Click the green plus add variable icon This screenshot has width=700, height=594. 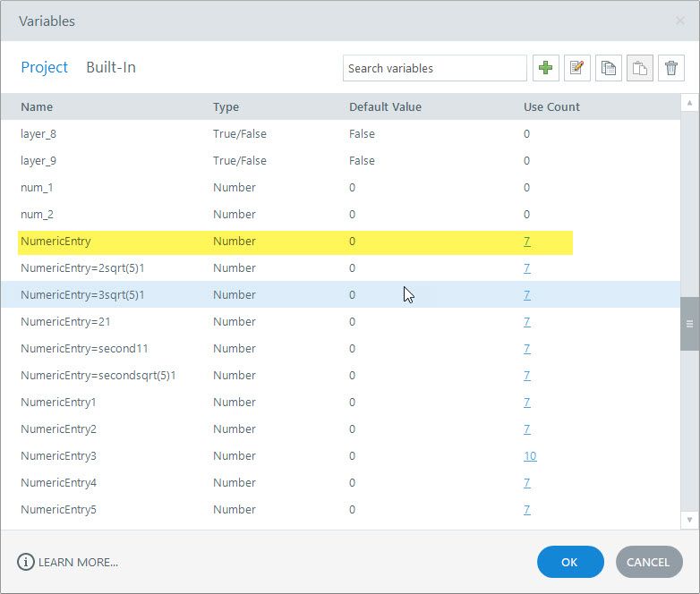(x=546, y=68)
